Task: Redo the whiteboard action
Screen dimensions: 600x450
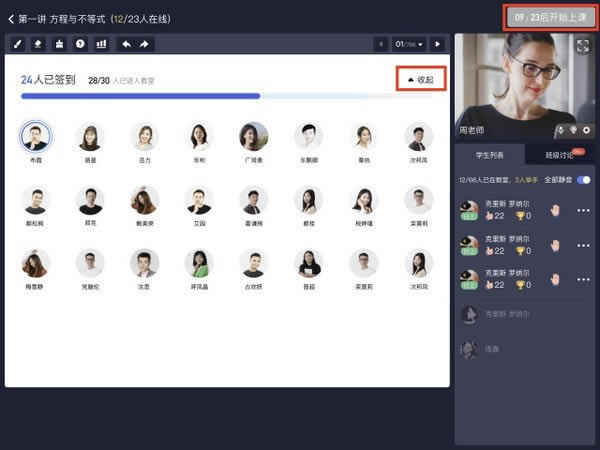Action: click(145, 44)
